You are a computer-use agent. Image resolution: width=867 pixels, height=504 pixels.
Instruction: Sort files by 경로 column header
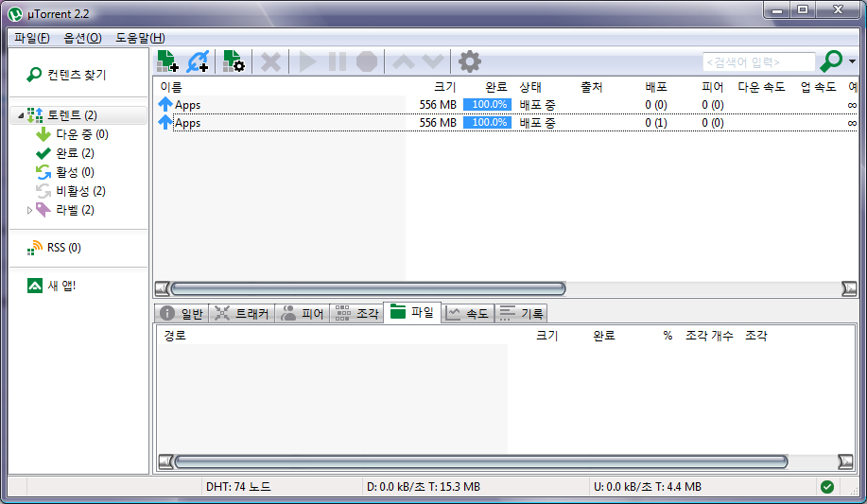pyautogui.click(x=175, y=336)
